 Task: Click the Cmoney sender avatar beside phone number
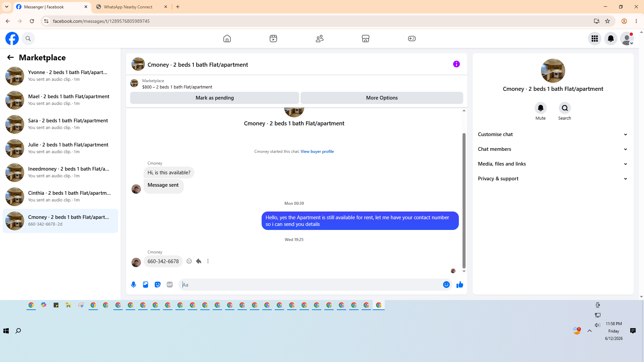point(136,262)
